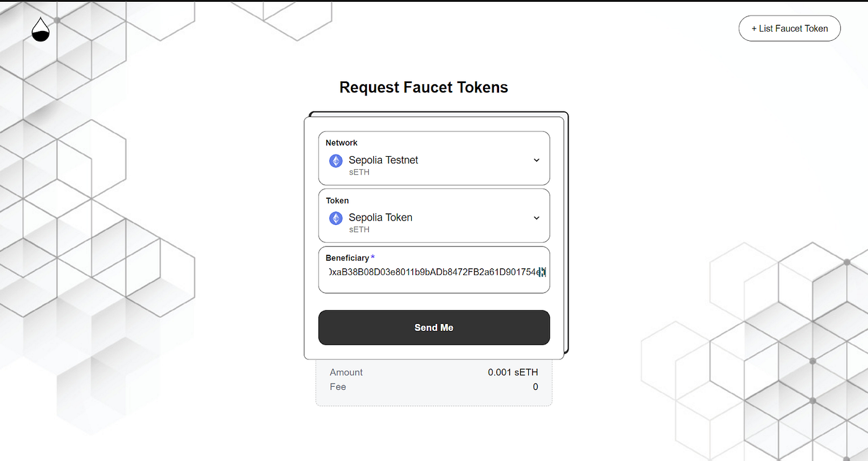Click the faucet droplet logo
The width and height of the screenshot is (868, 461).
coord(40,29)
